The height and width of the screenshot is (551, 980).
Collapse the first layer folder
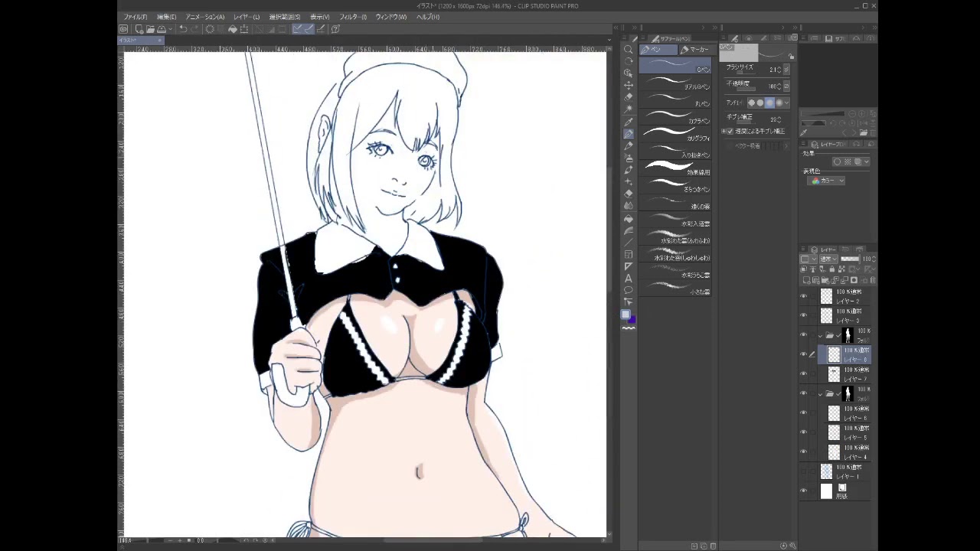(821, 335)
